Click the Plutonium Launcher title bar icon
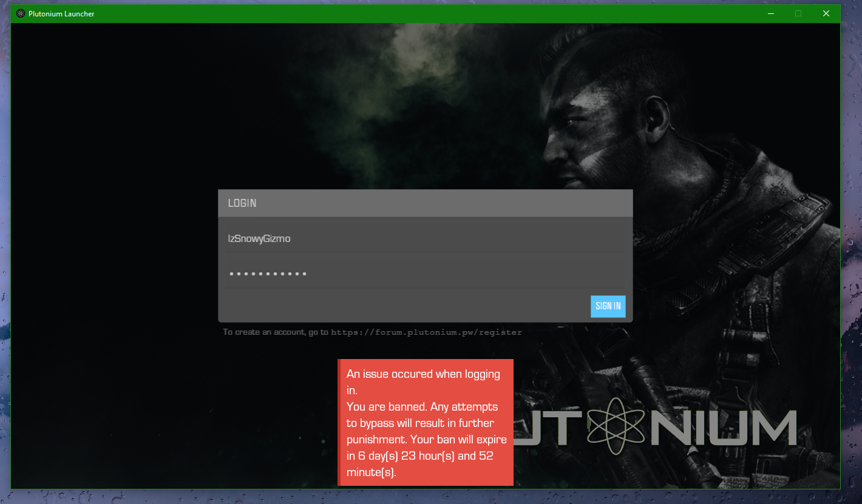Image resolution: width=862 pixels, height=504 pixels. click(x=21, y=13)
